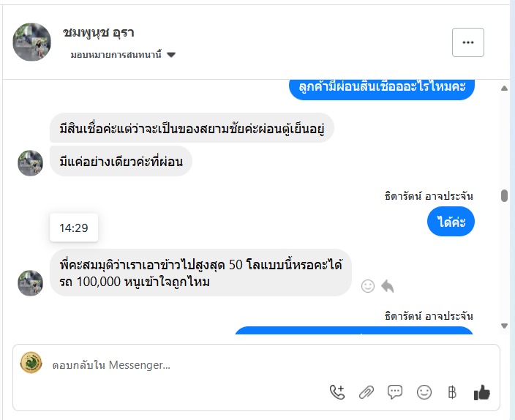515x420 pixels.
Task: Send a thumbs-up like
Action: 481,392
